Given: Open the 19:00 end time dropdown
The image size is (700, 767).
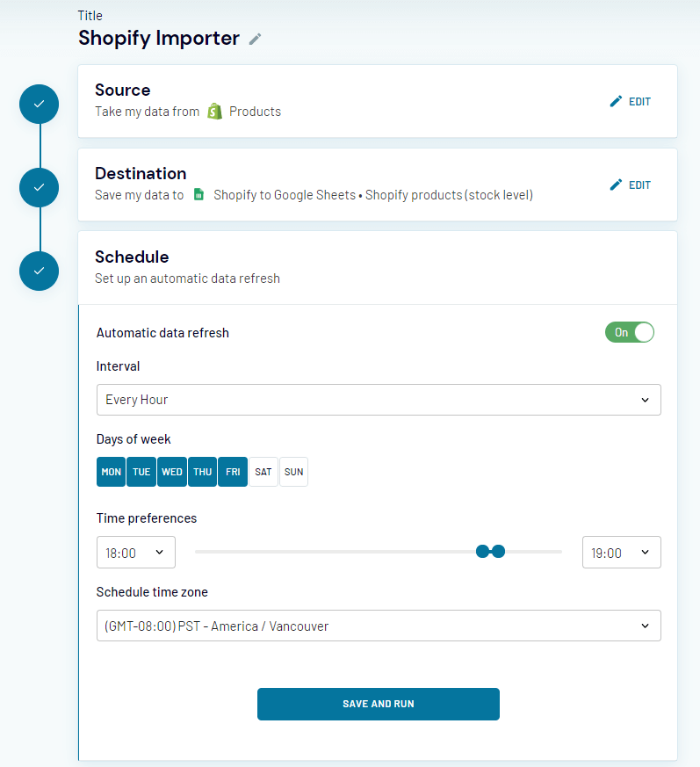Looking at the screenshot, I should tap(621, 553).
